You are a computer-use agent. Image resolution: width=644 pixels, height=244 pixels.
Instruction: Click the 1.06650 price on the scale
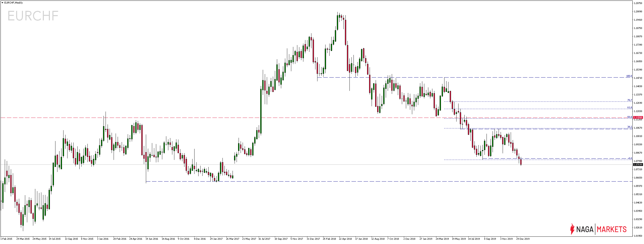[638, 178]
